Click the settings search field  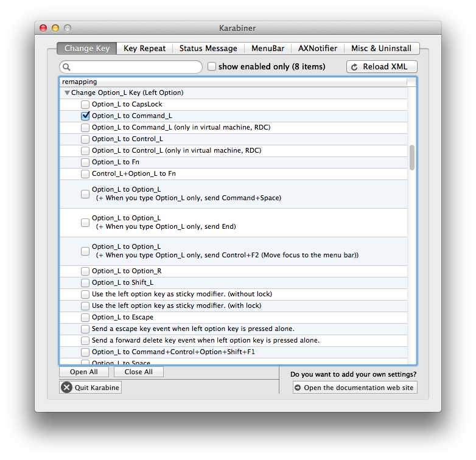(x=131, y=67)
